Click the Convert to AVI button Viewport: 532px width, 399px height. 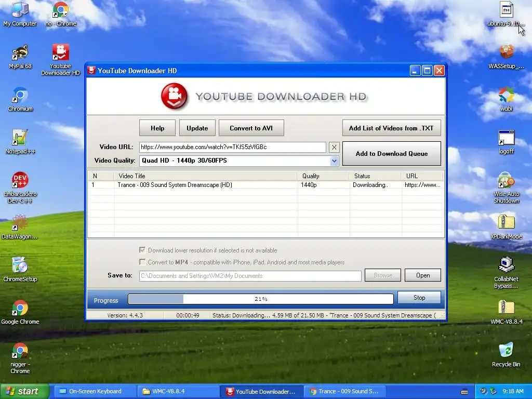[251, 128]
